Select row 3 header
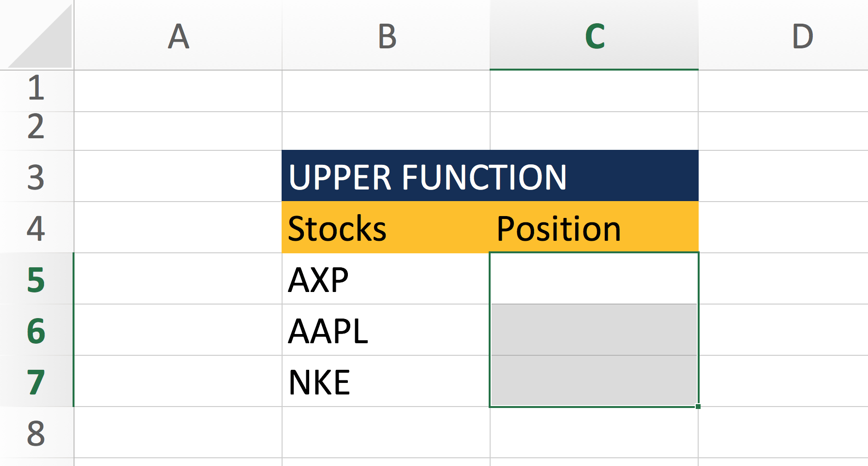 tap(37, 176)
